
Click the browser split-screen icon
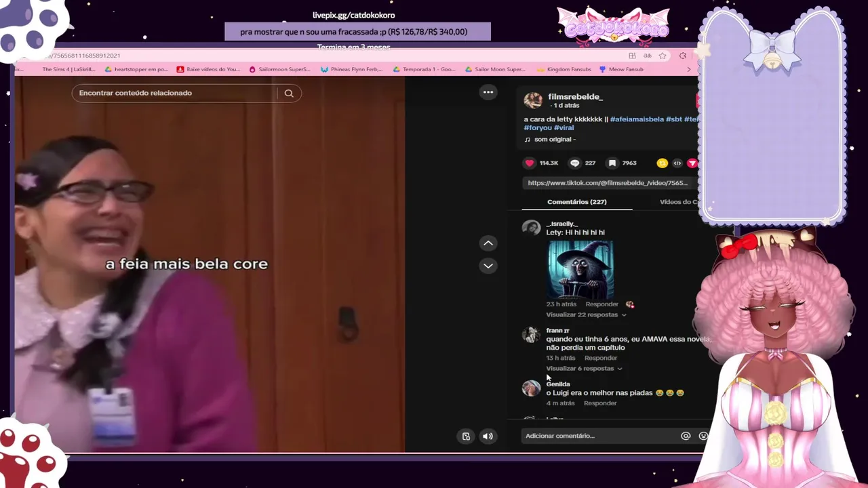(x=632, y=56)
